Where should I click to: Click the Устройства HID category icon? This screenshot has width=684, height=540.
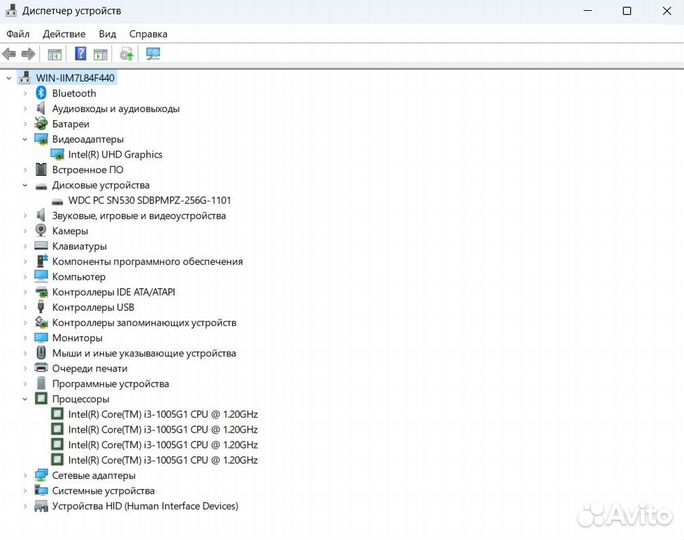click(41, 506)
